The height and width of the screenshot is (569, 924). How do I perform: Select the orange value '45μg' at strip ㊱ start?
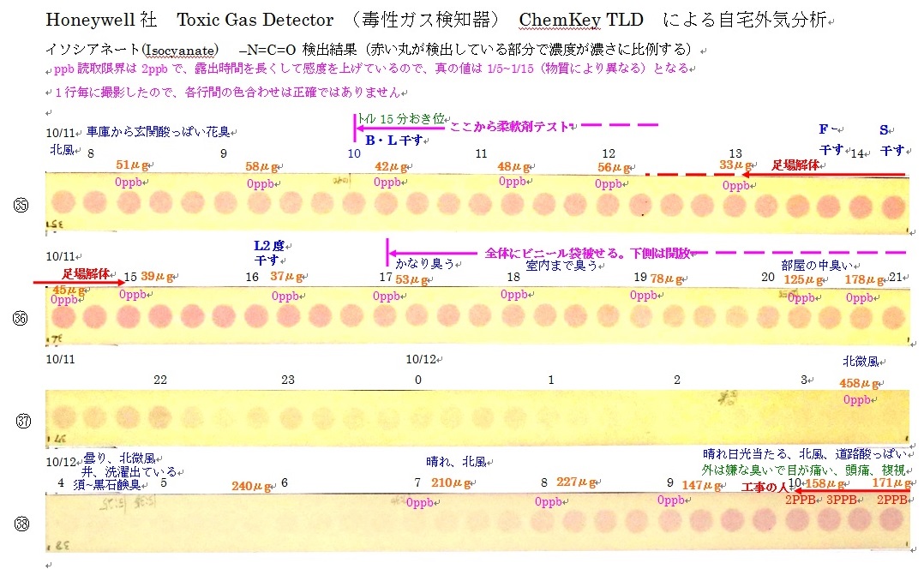[69, 290]
